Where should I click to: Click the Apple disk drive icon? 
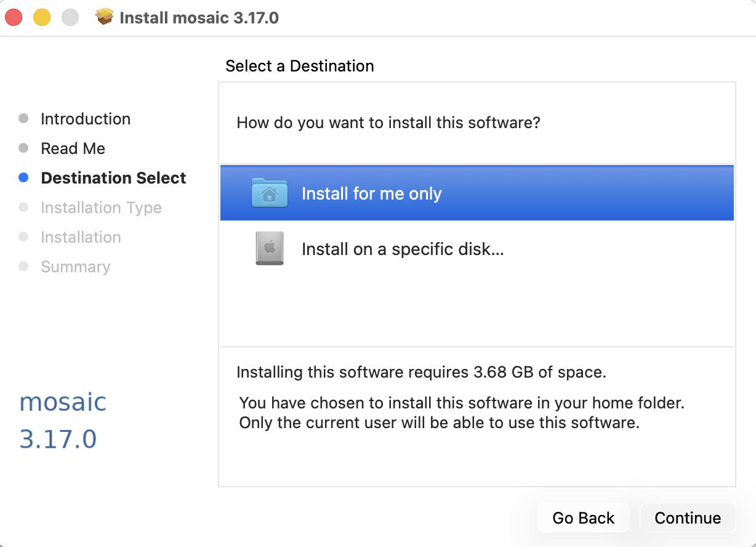pos(269,249)
